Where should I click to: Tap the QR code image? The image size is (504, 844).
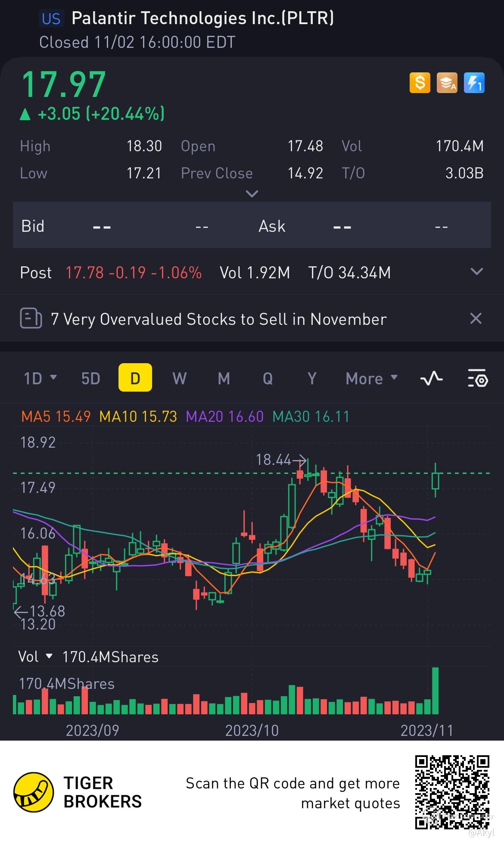click(x=452, y=792)
